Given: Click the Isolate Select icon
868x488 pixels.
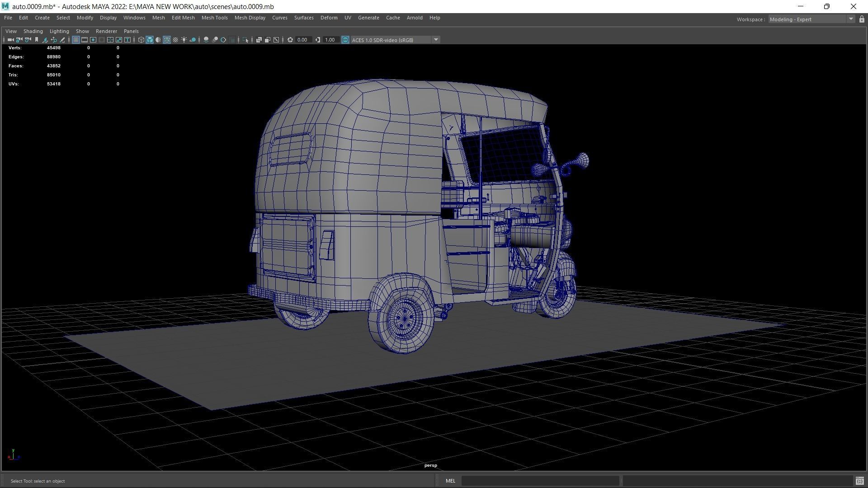Looking at the screenshot, I should pos(245,40).
